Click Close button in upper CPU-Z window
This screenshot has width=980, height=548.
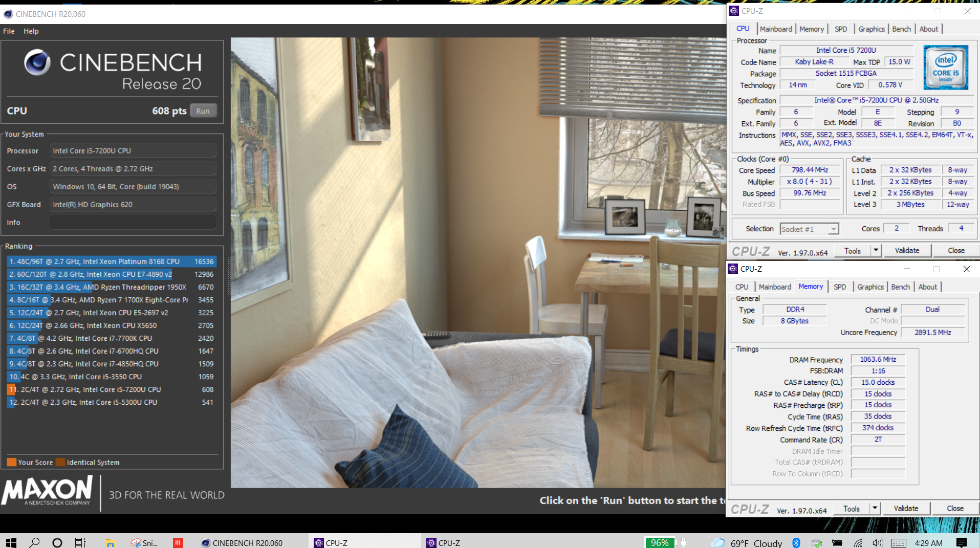956,251
